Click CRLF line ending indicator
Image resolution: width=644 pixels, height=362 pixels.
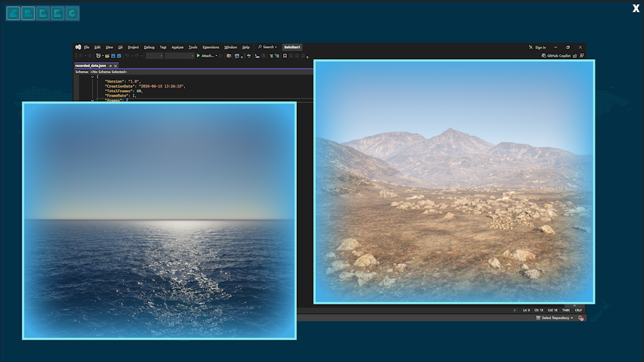tap(578, 310)
